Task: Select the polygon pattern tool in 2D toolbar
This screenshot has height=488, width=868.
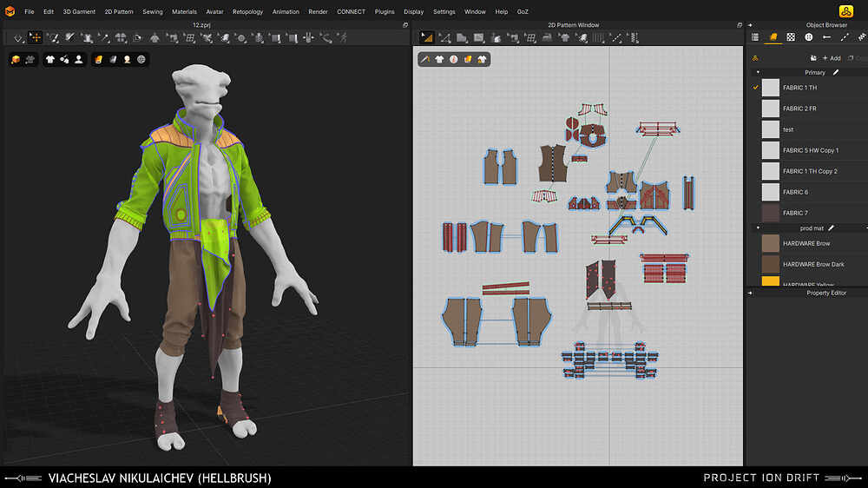Action: (x=462, y=37)
